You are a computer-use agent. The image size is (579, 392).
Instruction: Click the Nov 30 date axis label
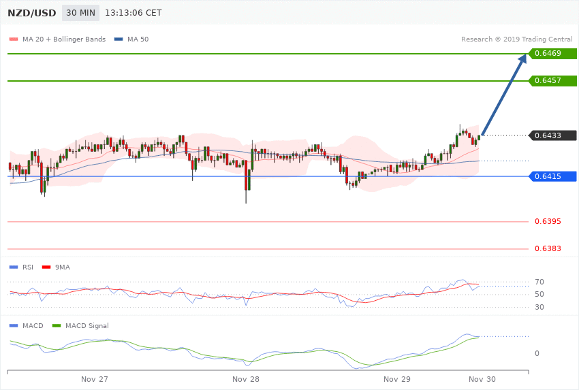[x=482, y=379]
